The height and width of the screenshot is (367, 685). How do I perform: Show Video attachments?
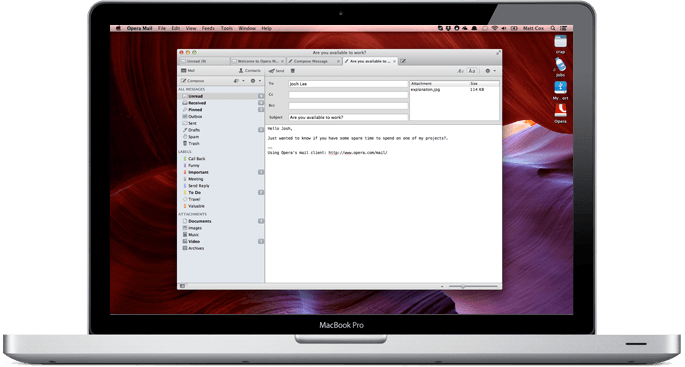[221, 241]
